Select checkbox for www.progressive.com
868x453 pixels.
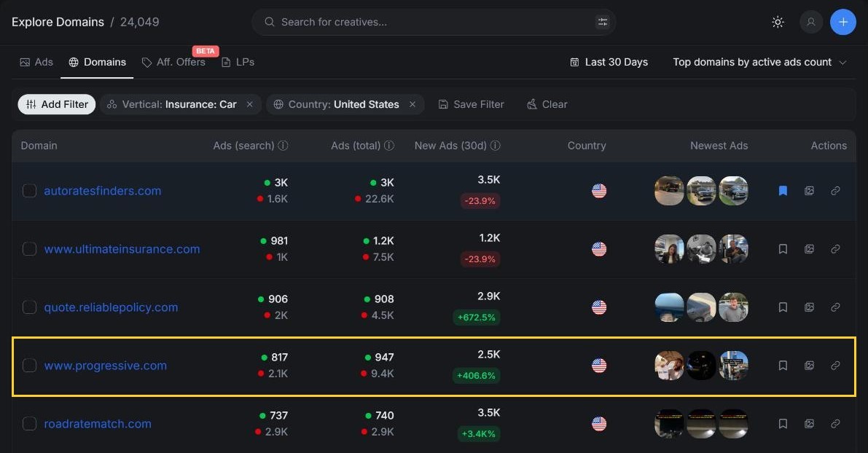click(29, 366)
